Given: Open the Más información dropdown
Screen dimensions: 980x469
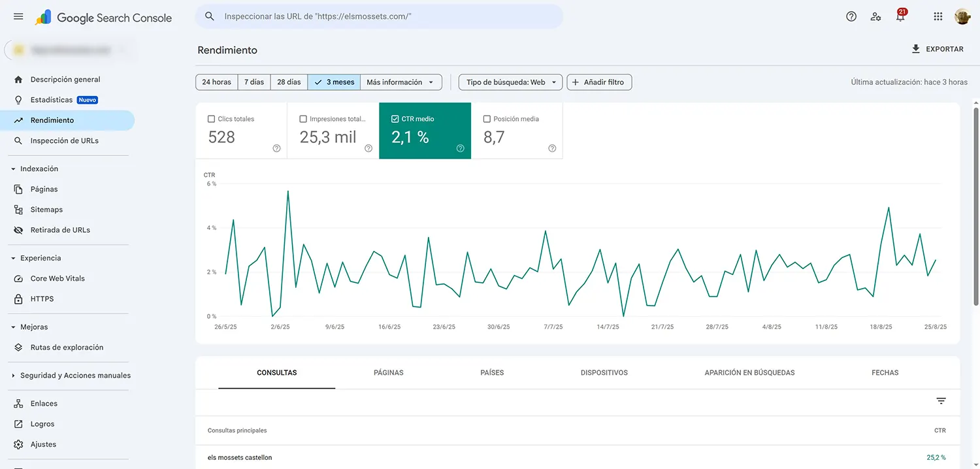Looking at the screenshot, I should [x=401, y=82].
